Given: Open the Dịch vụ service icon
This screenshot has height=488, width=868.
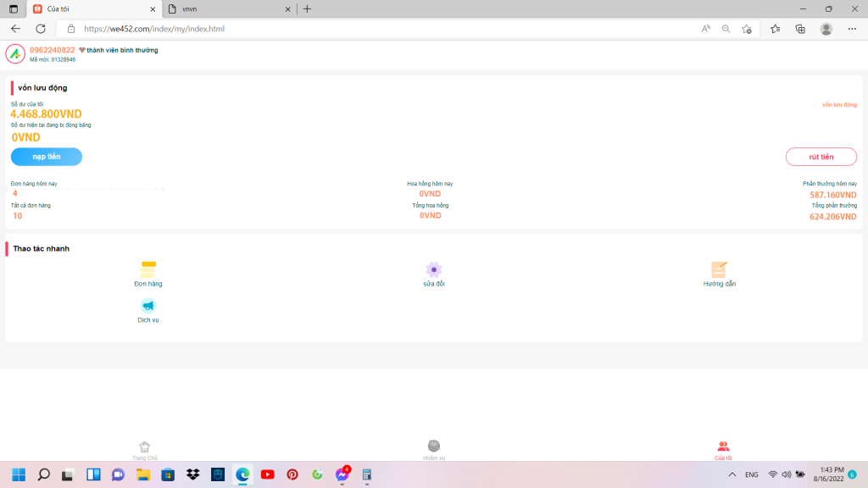Looking at the screenshot, I should 148,306.
